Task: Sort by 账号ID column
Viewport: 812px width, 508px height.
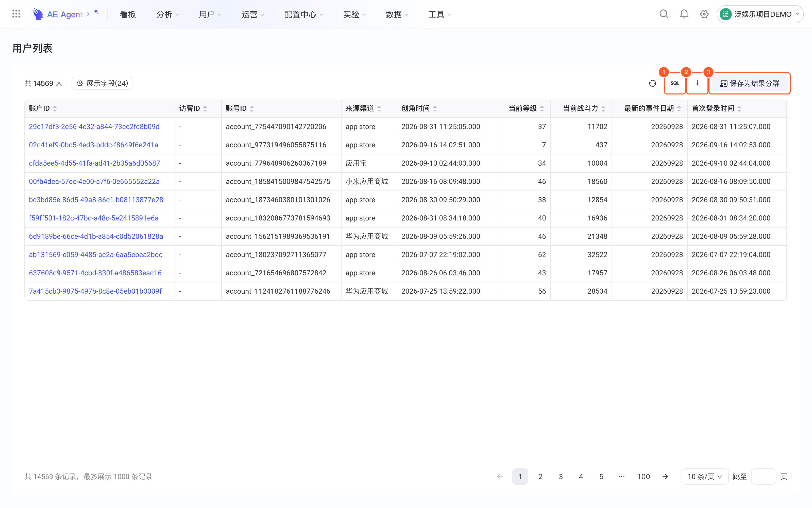Action: (x=252, y=108)
